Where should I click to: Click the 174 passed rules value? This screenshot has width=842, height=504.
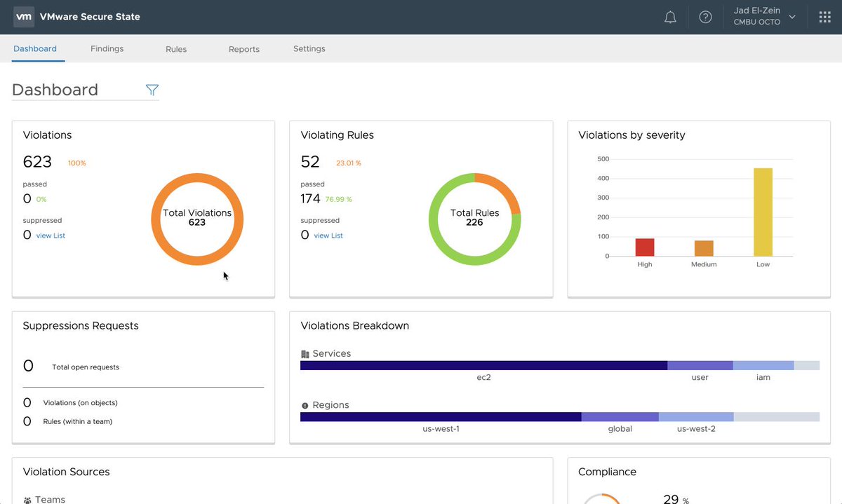[x=310, y=199]
